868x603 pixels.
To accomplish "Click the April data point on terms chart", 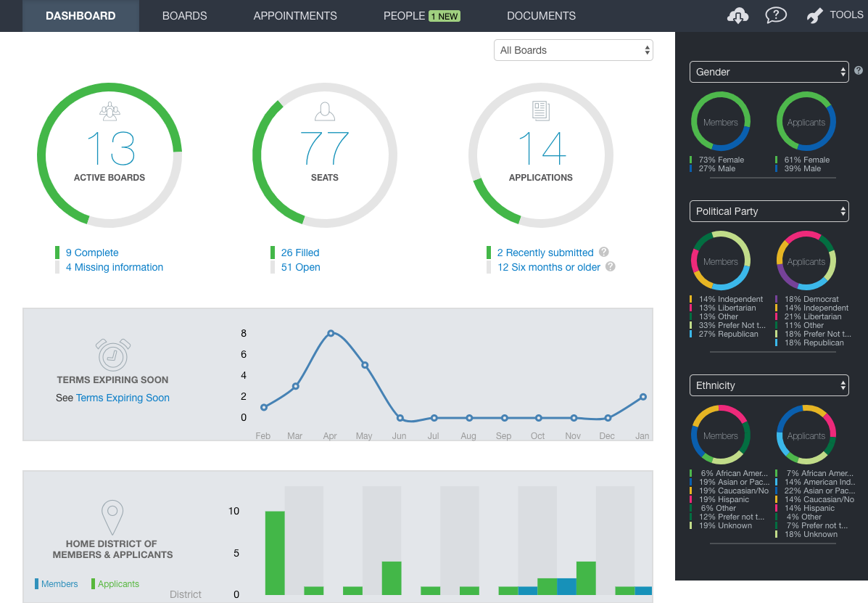I will click(331, 333).
